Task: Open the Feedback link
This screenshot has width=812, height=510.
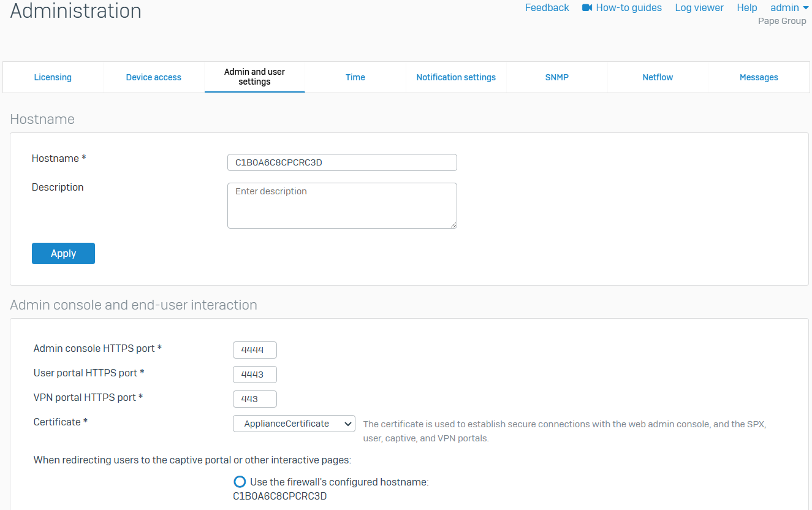Action: [x=547, y=8]
